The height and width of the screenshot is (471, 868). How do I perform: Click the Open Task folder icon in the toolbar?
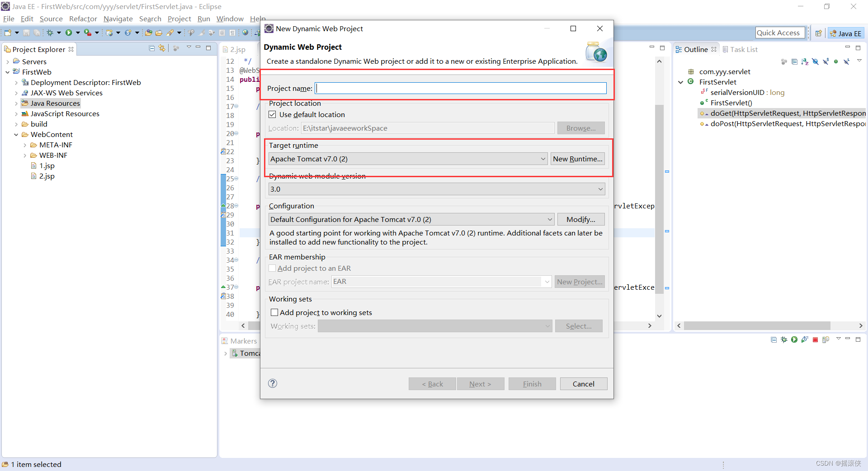click(x=159, y=33)
